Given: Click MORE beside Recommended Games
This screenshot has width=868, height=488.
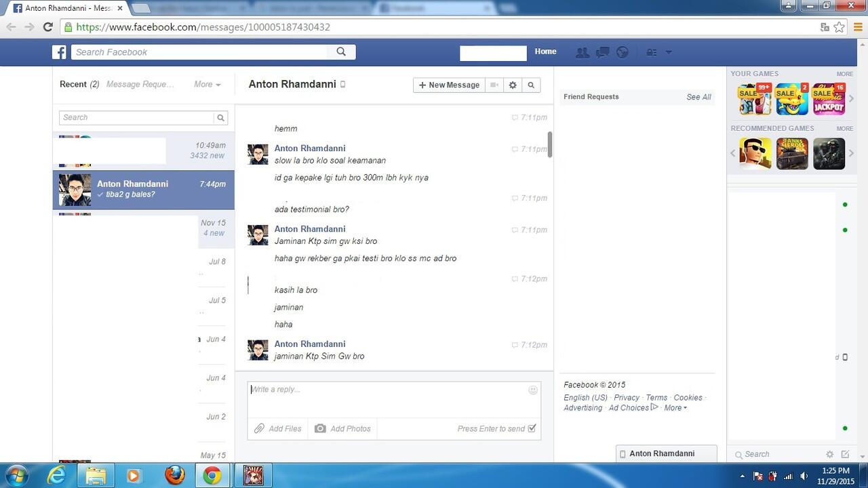Looking at the screenshot, I should coord(844,128).
